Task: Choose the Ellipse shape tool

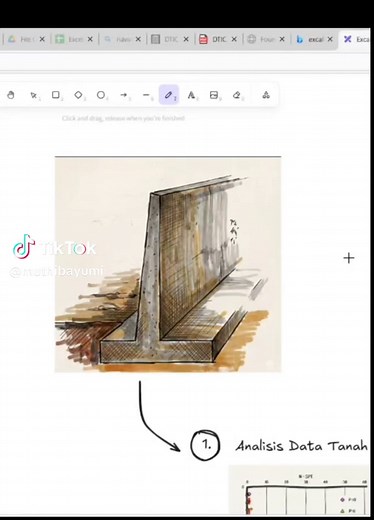Action: point(101,95)
